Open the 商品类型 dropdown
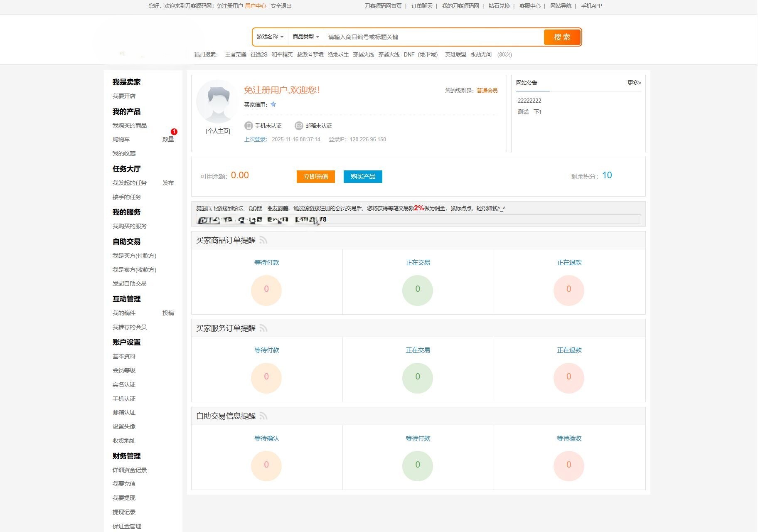 (x=305, y=37)
